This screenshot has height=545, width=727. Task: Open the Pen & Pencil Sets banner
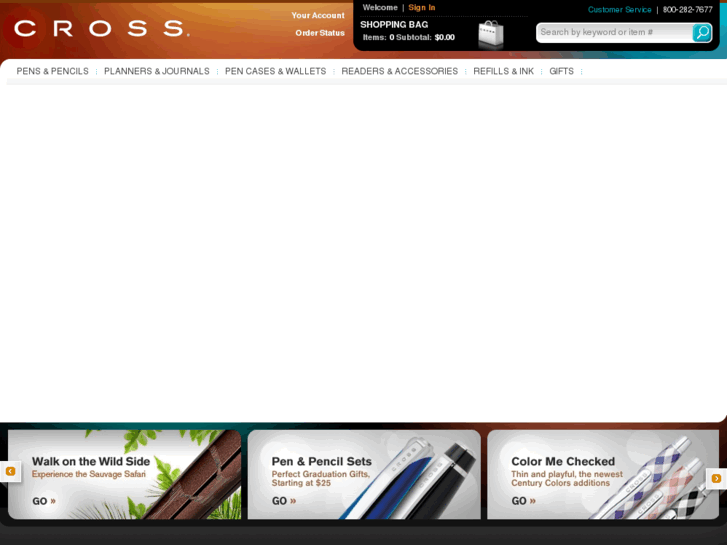[364, 474]
